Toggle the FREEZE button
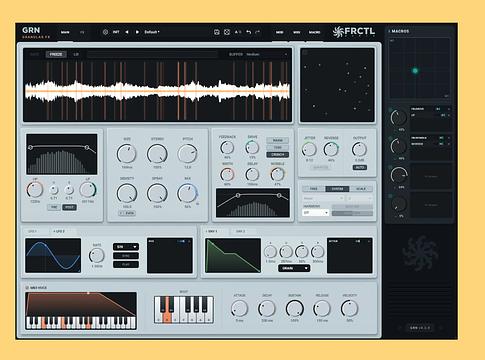 (56, 54)
